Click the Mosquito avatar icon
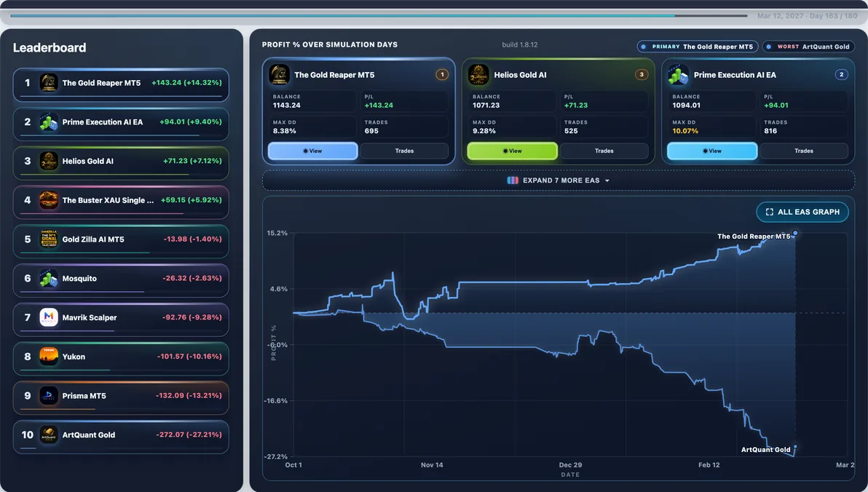This screenshot has height=492, width=868. point(49,278)
